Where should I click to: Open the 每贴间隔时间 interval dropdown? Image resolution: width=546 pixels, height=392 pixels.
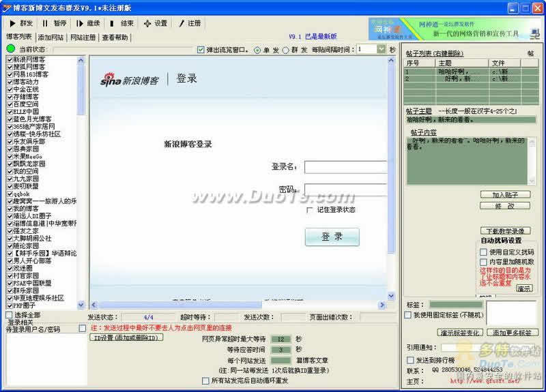pyautogui.click(x=381, y=49)
